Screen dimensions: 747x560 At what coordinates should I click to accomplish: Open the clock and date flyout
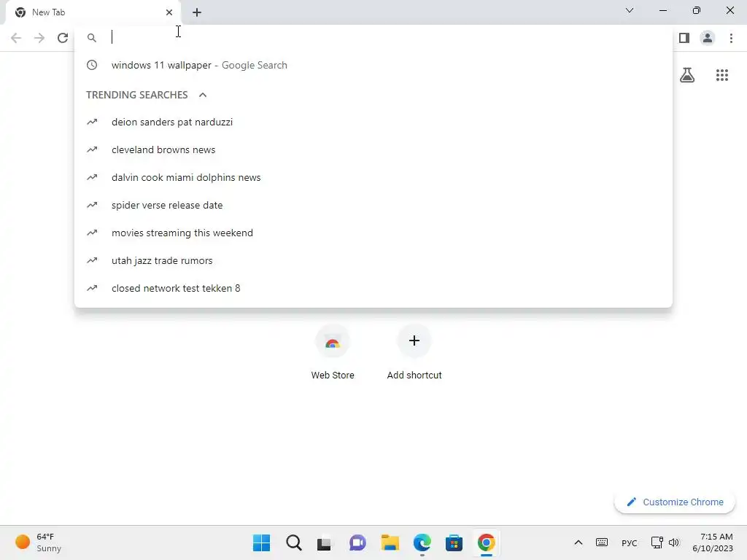pos(713,542)
